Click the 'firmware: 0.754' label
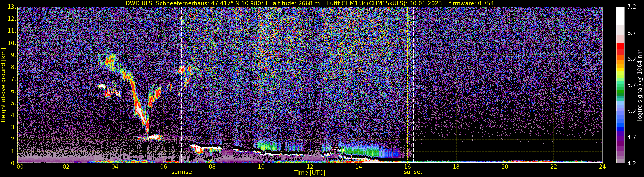 pyautogui.click(x=472, y=3)
